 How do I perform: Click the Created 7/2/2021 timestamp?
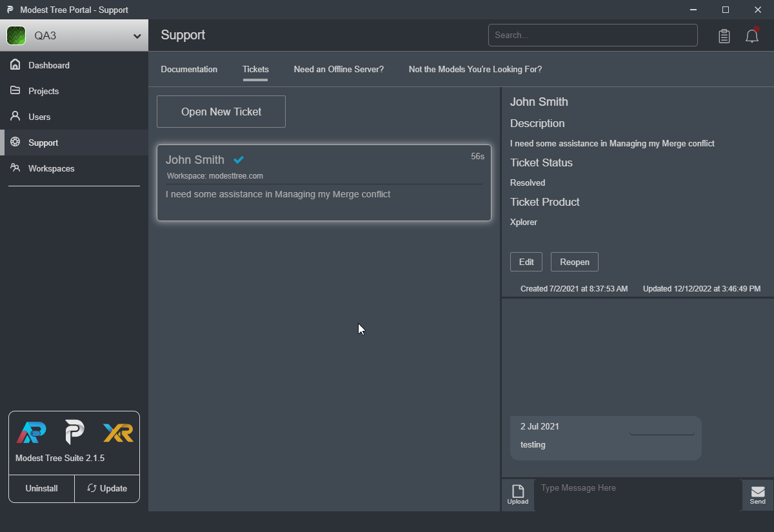pyautogui.click(x=574, y=288)
